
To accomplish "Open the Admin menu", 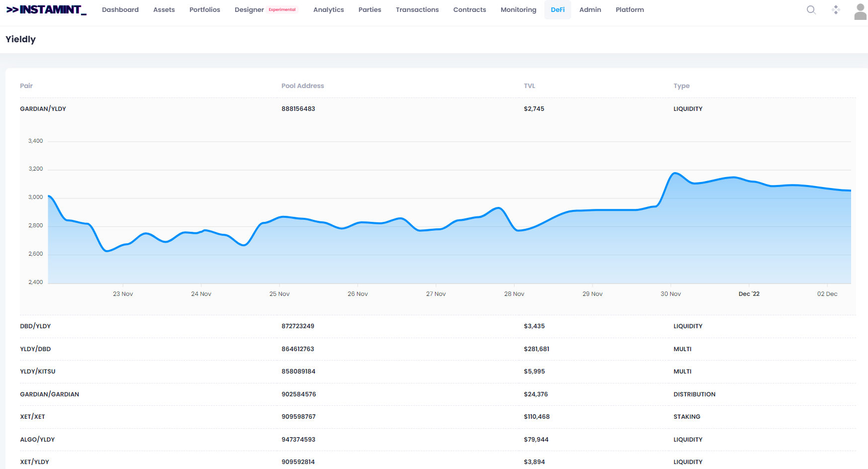I will click(590, 10).
